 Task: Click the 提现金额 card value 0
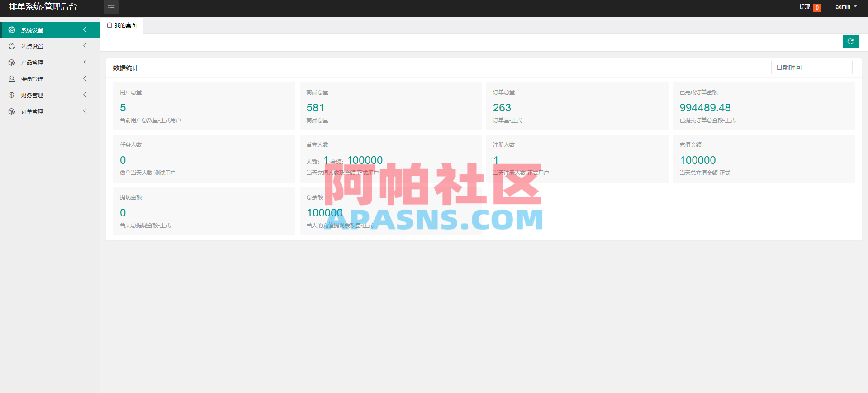[x=123, y=213]
